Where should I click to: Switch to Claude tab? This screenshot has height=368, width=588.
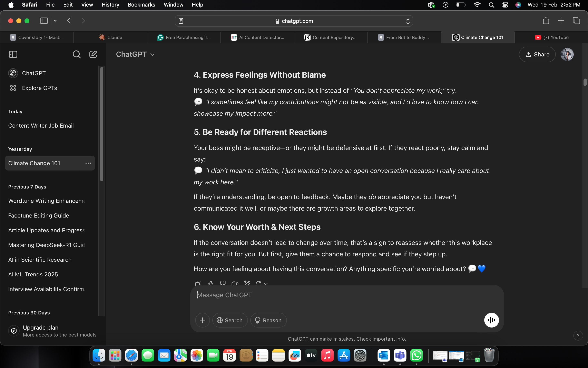click(x=110, y=37)
